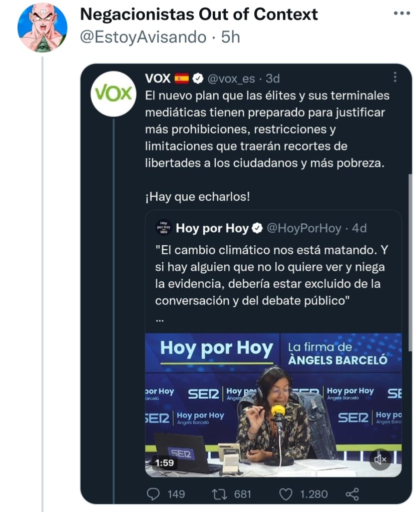Open the @HoyPorHoy handle link
The height and width of the screenshot is (512, 420).
click(303, 229)
